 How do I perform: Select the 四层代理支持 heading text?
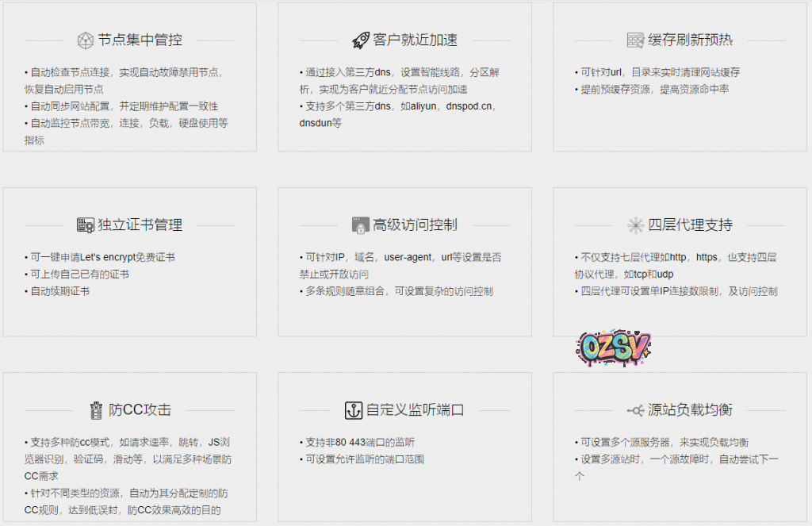pos(690,225)
